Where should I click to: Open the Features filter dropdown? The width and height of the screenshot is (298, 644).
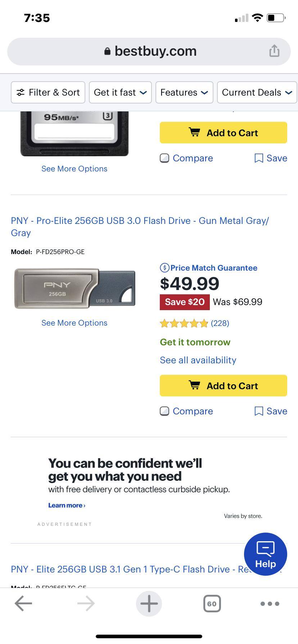tap(184, 92)
